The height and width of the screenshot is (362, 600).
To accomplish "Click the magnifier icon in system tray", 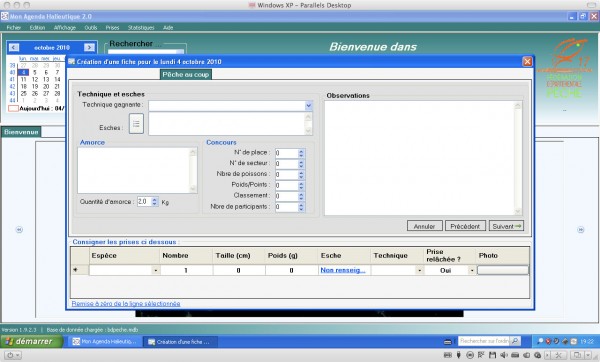I will [540, 341].
